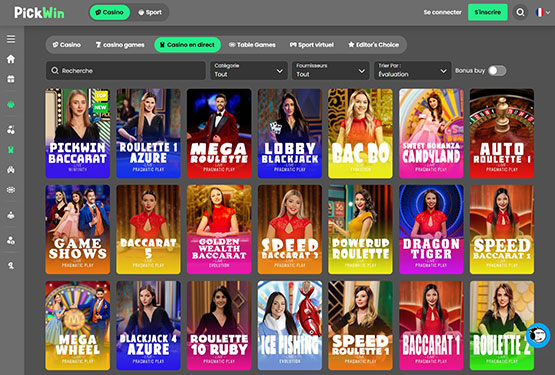Open the Trier Par Évaluation dropdown
Viewport: 555px width, 375px height.
point(413,70)
